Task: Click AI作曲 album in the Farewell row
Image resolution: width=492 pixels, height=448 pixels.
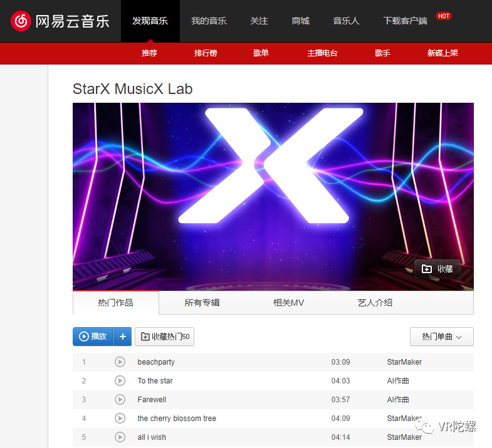Action: (x=398, y=400)
